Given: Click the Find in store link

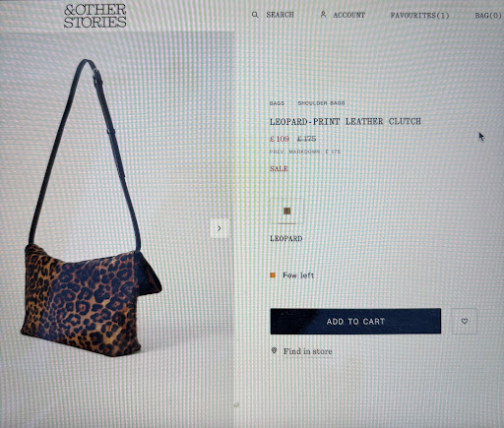Looking at the screenshot, I should pyautogui.click(x=308, y=351).
